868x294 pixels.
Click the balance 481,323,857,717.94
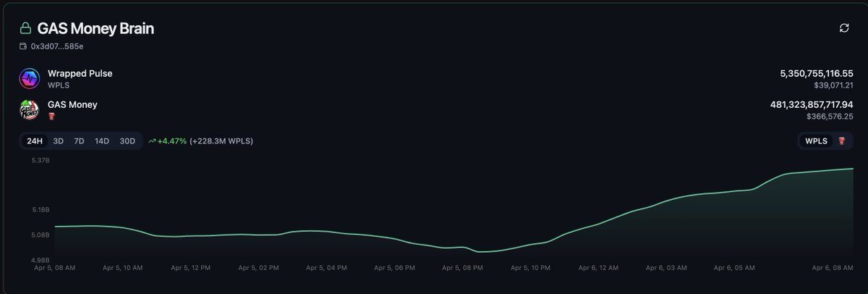pos(812,105)
